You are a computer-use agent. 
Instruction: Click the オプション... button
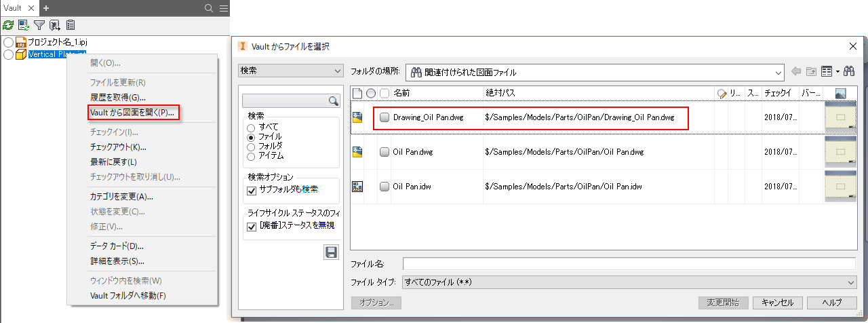[x=376, y=303]
